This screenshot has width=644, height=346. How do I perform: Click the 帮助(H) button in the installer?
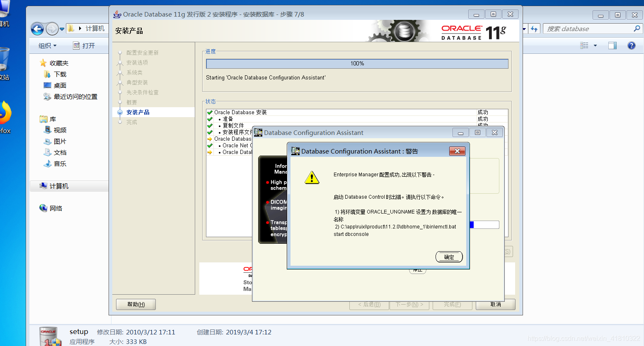tap(136, 304)
